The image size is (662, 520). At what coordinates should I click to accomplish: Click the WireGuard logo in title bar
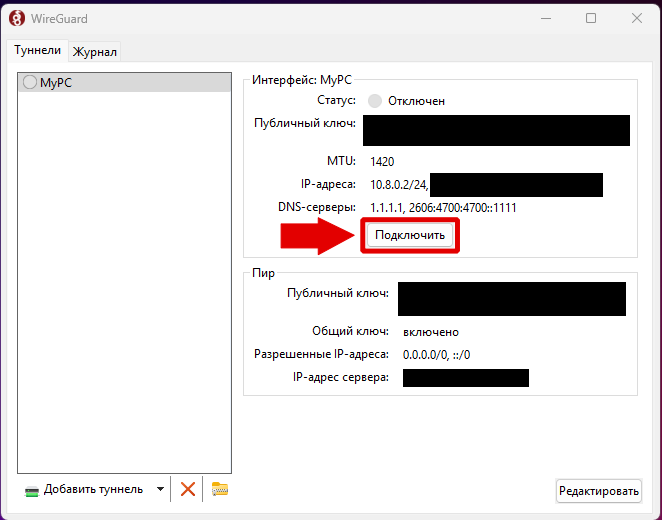(x=17, y=18)
